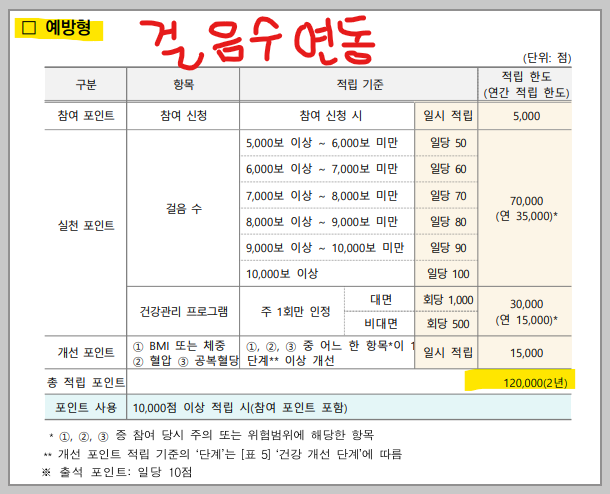Click the 70,000 step limit value

point(526,201)
